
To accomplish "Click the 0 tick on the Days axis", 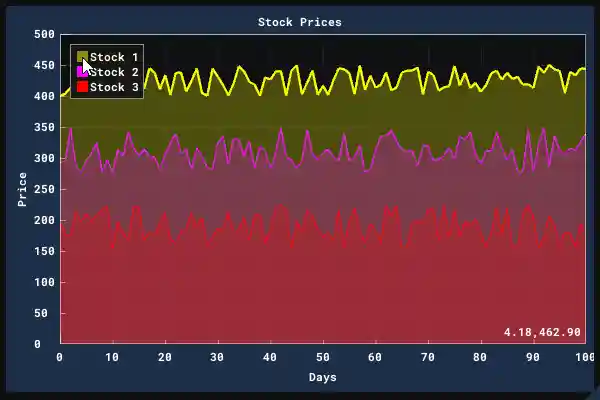I will (60, 357).
